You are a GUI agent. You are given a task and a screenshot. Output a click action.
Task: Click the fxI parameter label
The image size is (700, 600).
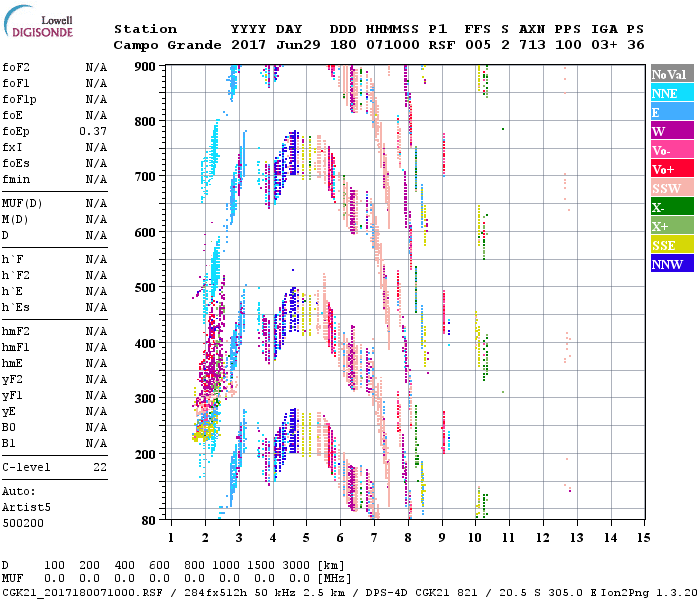(x=12, y=147)
